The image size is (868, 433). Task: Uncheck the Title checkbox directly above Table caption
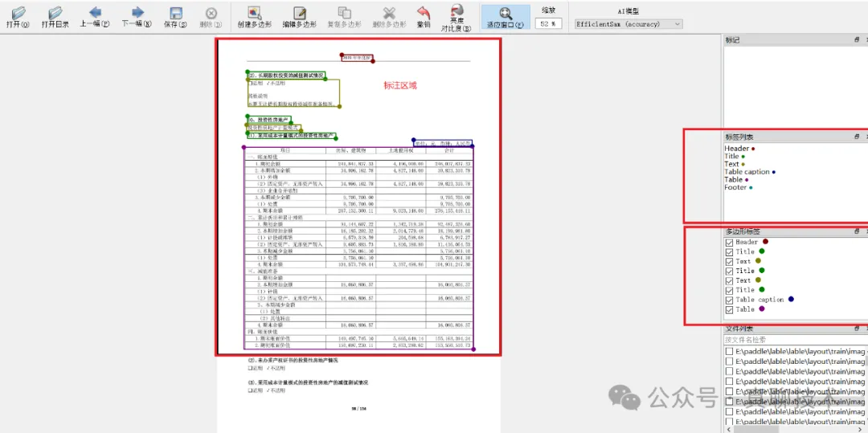[729, 290]
